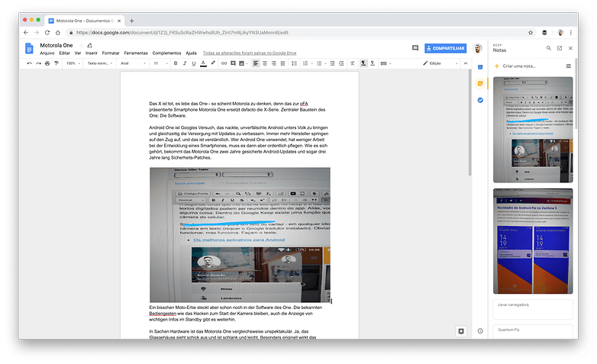597x364 pixels.
Task: Open comment history next to the share button
Action: coord(415,48)
